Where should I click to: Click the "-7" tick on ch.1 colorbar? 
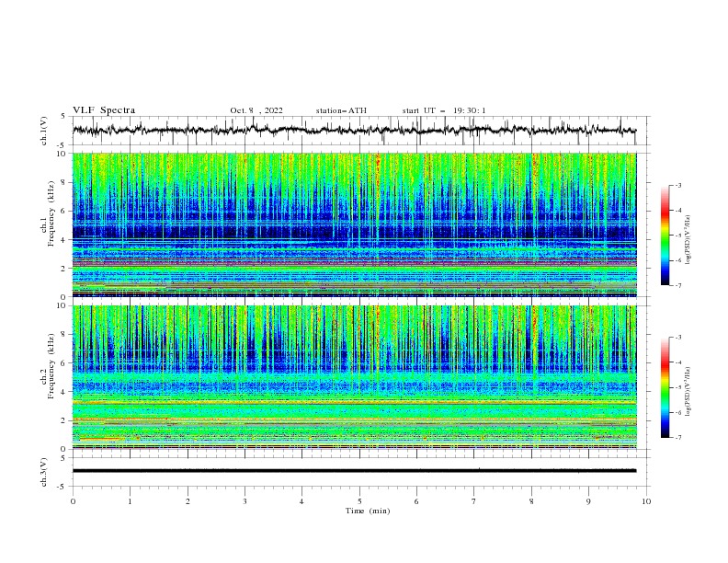(x=677, y=285)
